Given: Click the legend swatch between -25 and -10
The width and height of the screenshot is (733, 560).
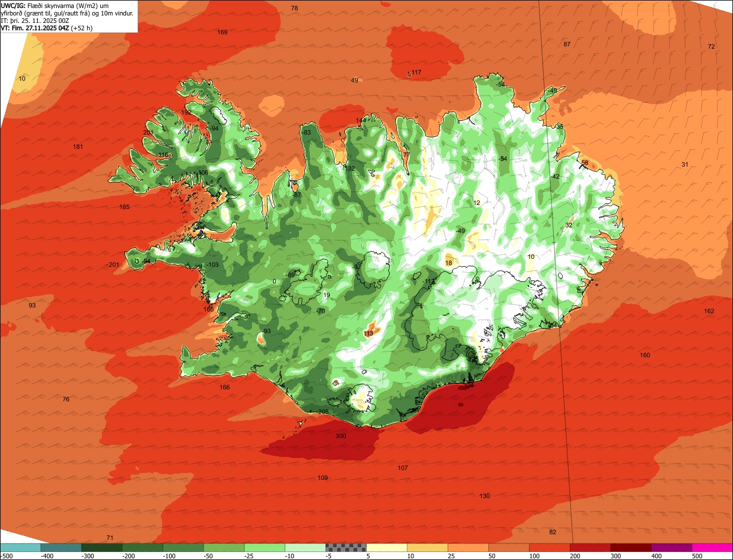Looking at the screenshot, I should tap(265, 547).
